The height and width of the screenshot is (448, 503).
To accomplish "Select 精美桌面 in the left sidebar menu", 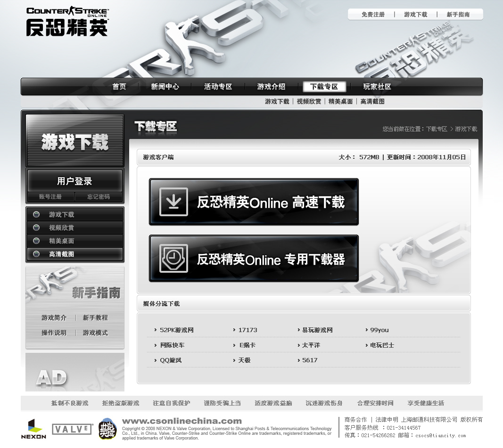I will [75, 241].
